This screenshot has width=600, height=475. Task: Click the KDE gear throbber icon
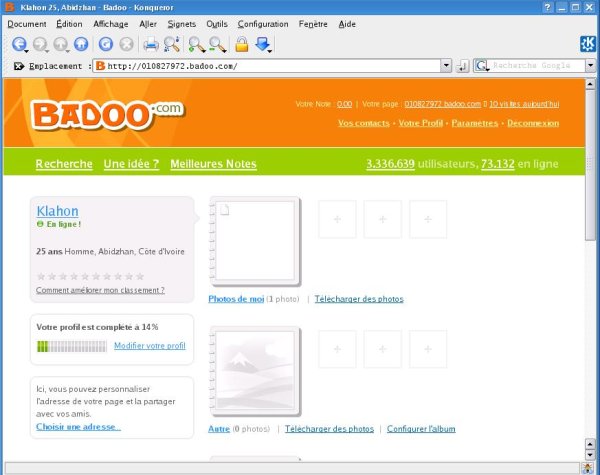click(x=588, y=44)
